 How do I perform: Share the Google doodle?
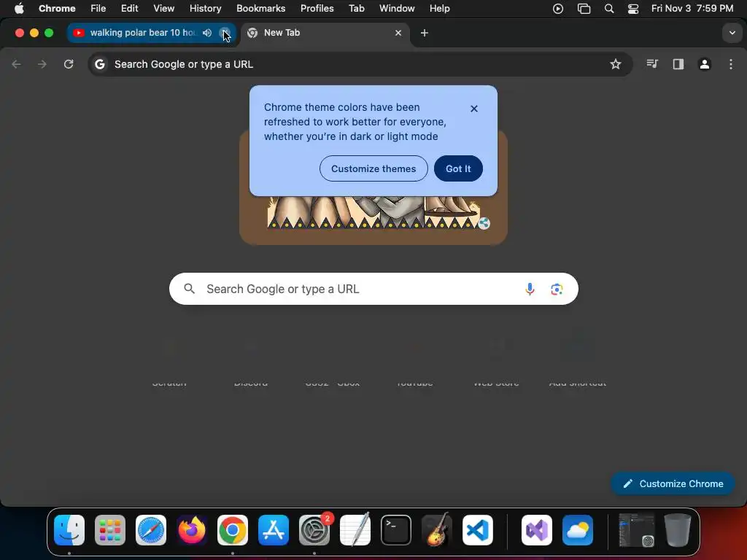point(484,223)
